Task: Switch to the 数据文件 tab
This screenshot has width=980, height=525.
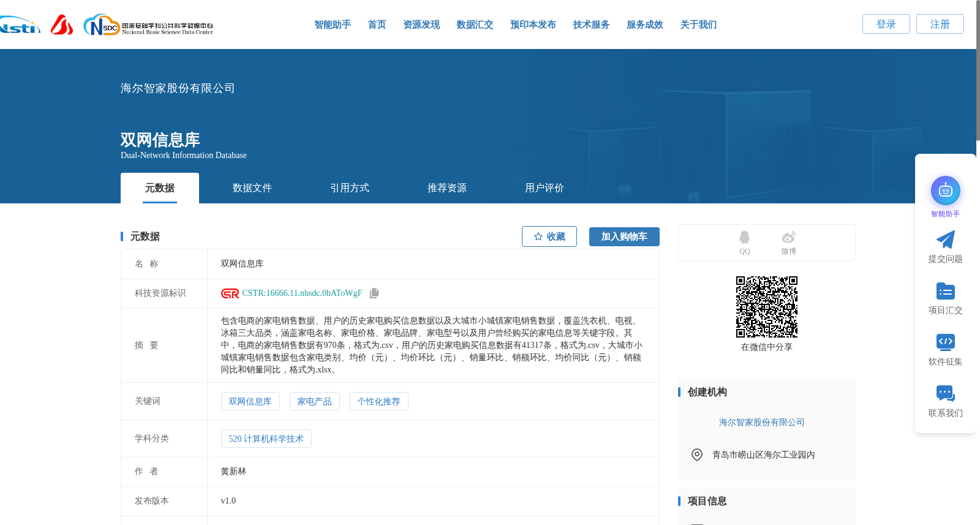Action: 252,188
